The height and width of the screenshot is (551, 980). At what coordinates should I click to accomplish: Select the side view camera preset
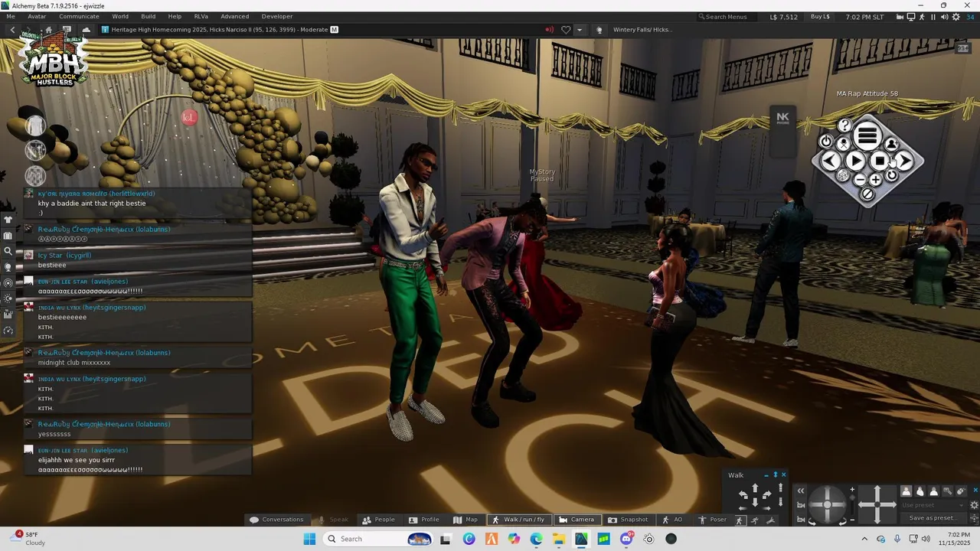click(x=920, y=491)
